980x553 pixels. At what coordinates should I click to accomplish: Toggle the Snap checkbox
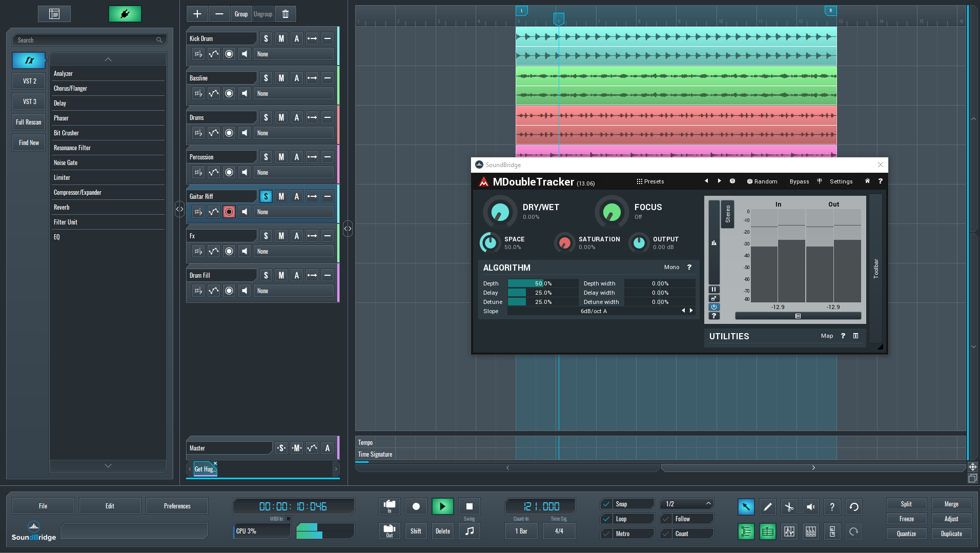(606, 504)
